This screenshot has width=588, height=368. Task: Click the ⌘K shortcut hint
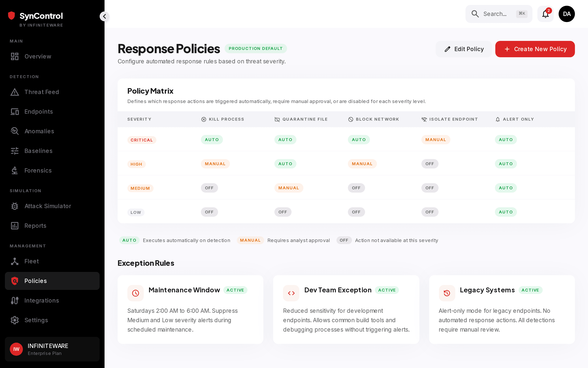pyautogui.click(x=522, y=14)
